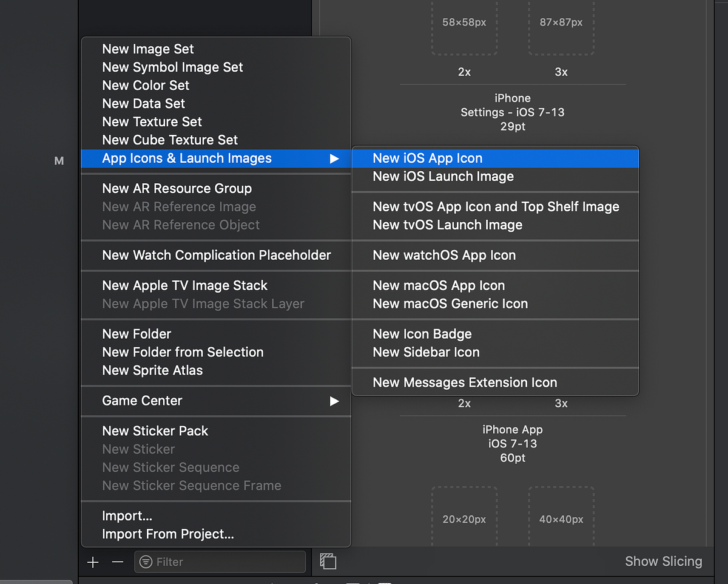728x584 pixels.
Task: Click the minus icon to remove an asset
Action: tap(117, 562)
